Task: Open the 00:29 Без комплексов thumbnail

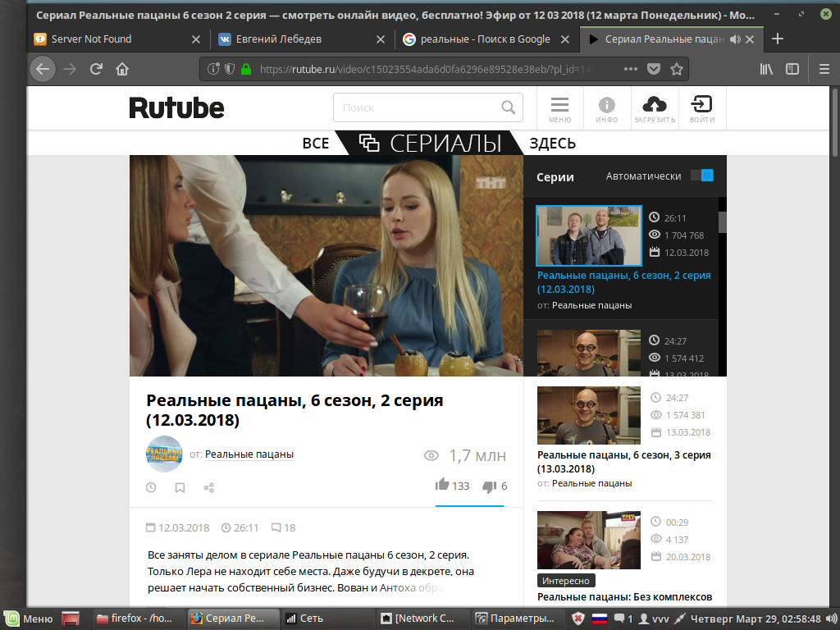Action: tap(589, 540)
